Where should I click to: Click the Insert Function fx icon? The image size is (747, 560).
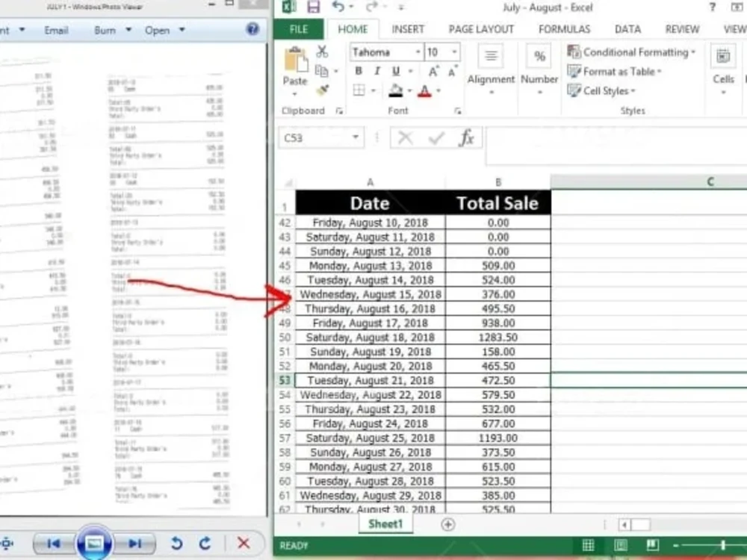tap(466, 137)
